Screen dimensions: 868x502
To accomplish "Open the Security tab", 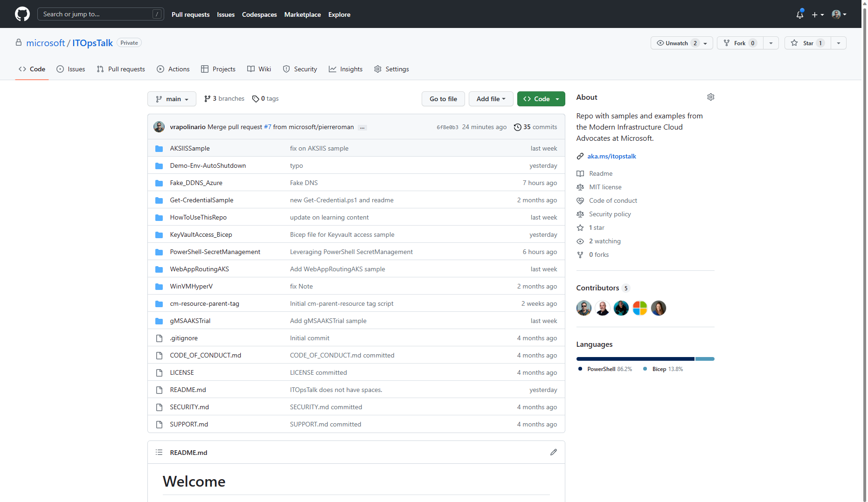I will [x=300, y=69].
